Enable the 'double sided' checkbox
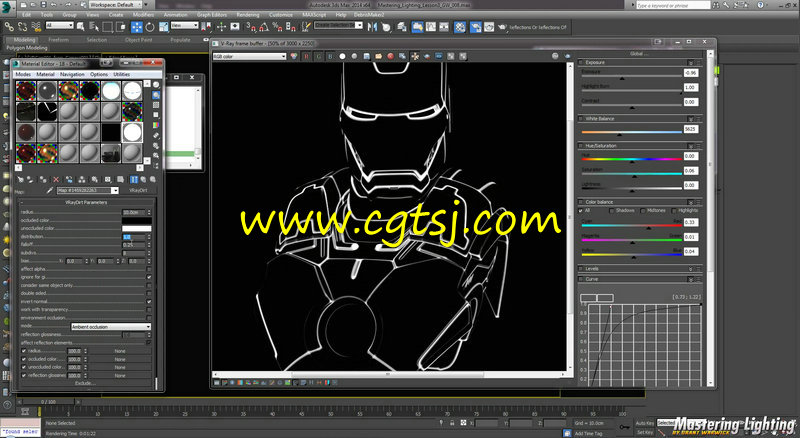The image size is (800, 438). click(x=149, y=294)
